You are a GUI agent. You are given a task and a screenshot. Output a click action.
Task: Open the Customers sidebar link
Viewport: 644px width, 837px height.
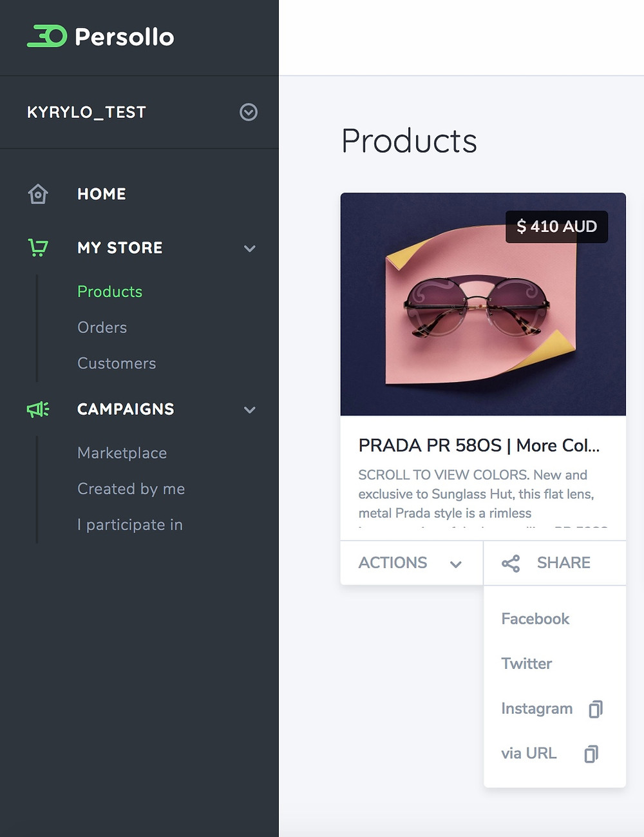coord(117,363)
